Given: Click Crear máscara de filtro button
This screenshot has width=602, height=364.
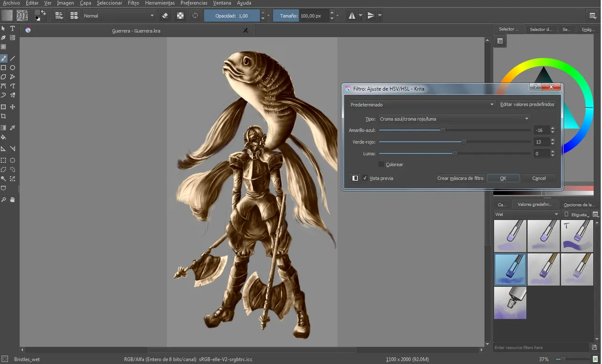Looking at the screenshot, I should [460, 178].
